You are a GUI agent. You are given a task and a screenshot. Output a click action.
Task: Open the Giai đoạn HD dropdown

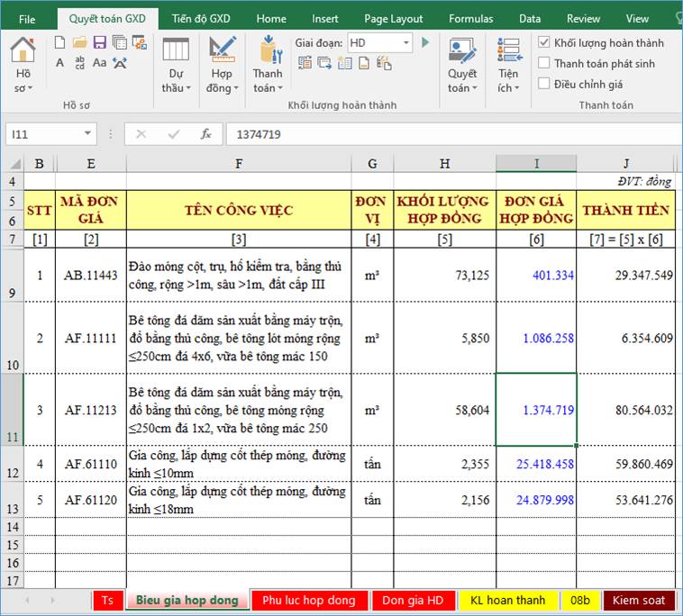point(406,42)
